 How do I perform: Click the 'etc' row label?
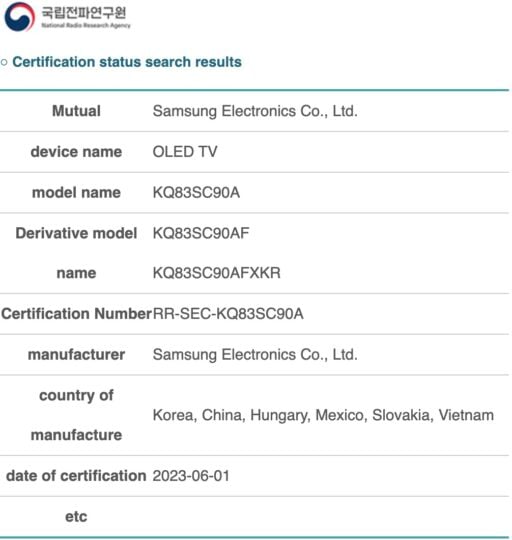pyautogui.click(x=76, y=517)
